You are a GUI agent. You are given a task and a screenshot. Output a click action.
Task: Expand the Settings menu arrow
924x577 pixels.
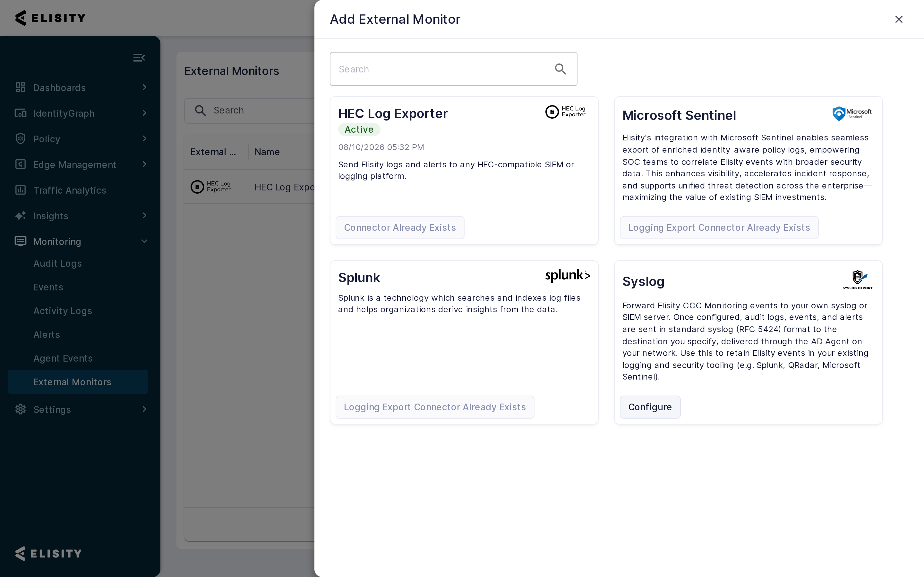pos(144,409)
